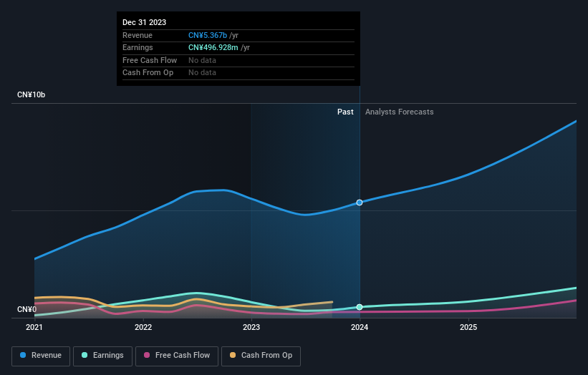
Task: Select the revenue data point at 2024
Action: [x=360, y=203]
